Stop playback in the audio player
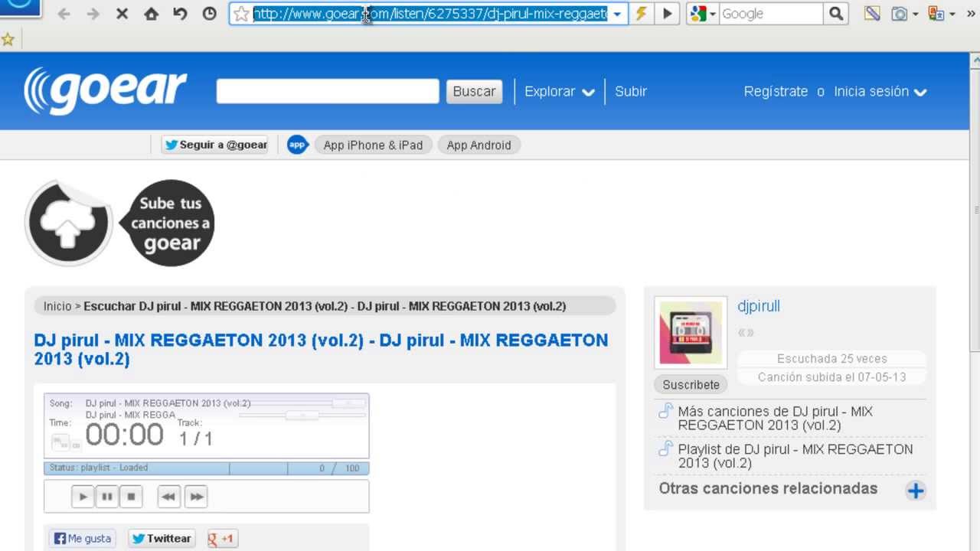The image size is (980, 551). pos(131,497)
